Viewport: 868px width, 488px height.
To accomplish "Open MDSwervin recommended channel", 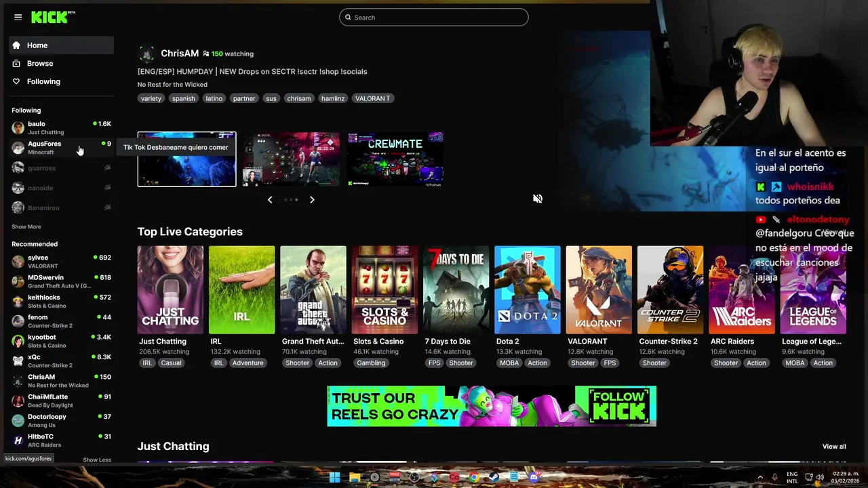I will tap(61, 281).
